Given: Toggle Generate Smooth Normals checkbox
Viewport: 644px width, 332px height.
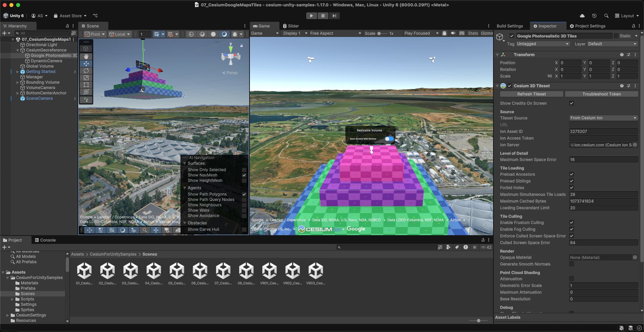Looking at the screenshot, I should tap(572, 264).
